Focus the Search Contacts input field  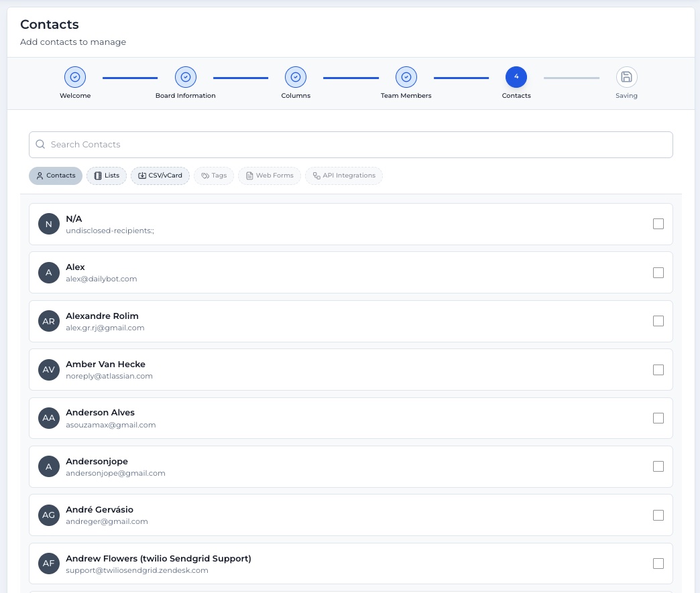(x=351, y=145)
